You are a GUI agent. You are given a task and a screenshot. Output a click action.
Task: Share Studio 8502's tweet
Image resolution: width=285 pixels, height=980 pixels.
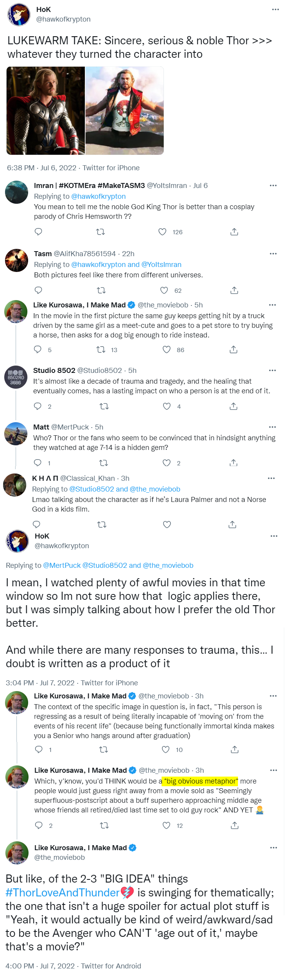click(233, 406)
